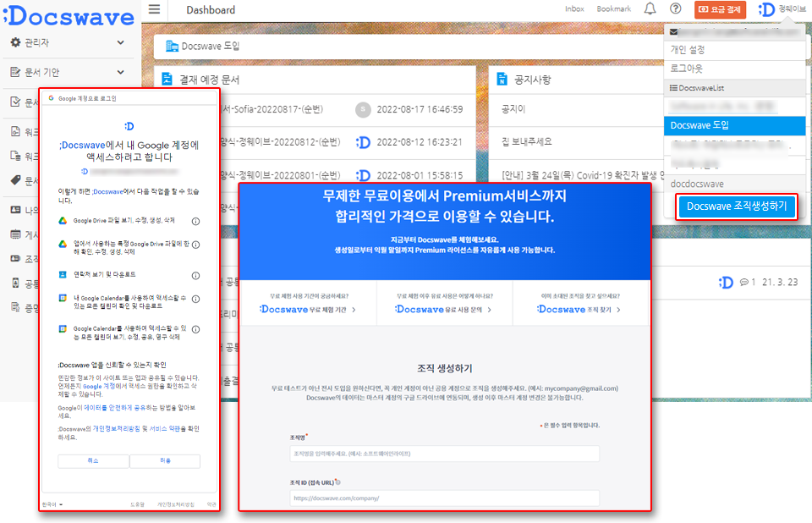The width and height of the screenshot is (812, 523).
Task: Open the notice titled 공지이
Action: point(513,109)
